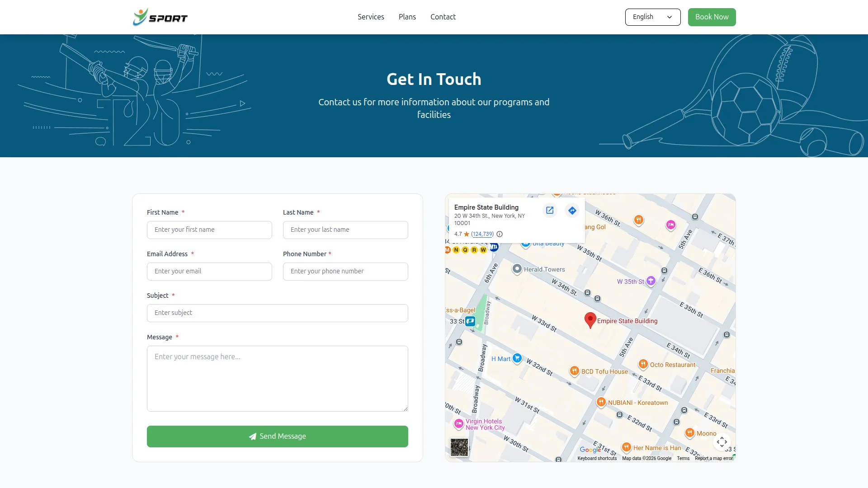Click the red Empire State Building pin
The image size is (868, 488).
(590, 319)
